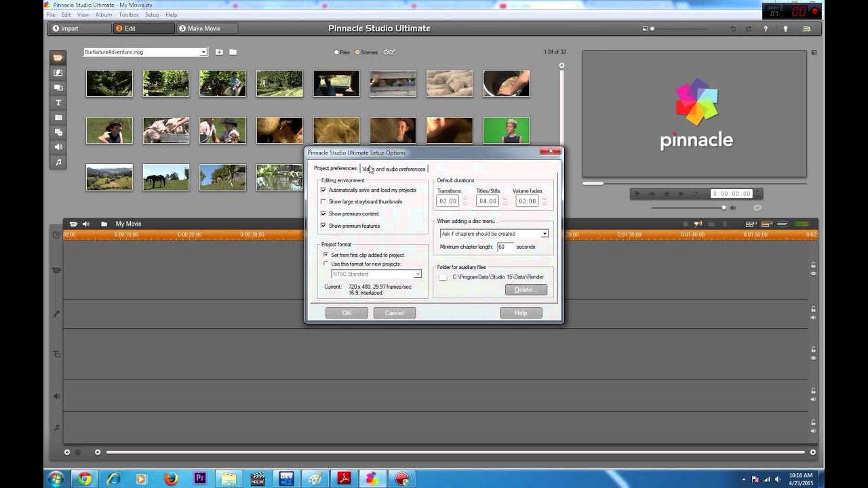Click the Redo arrow in top bar
Screen dimensions: 868x488
pos(749,28)
